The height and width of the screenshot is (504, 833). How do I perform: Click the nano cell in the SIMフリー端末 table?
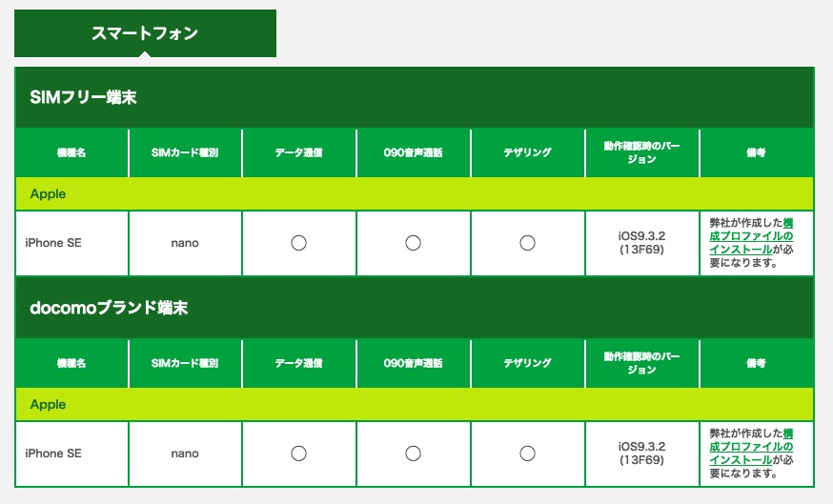[x=185, y=243]
